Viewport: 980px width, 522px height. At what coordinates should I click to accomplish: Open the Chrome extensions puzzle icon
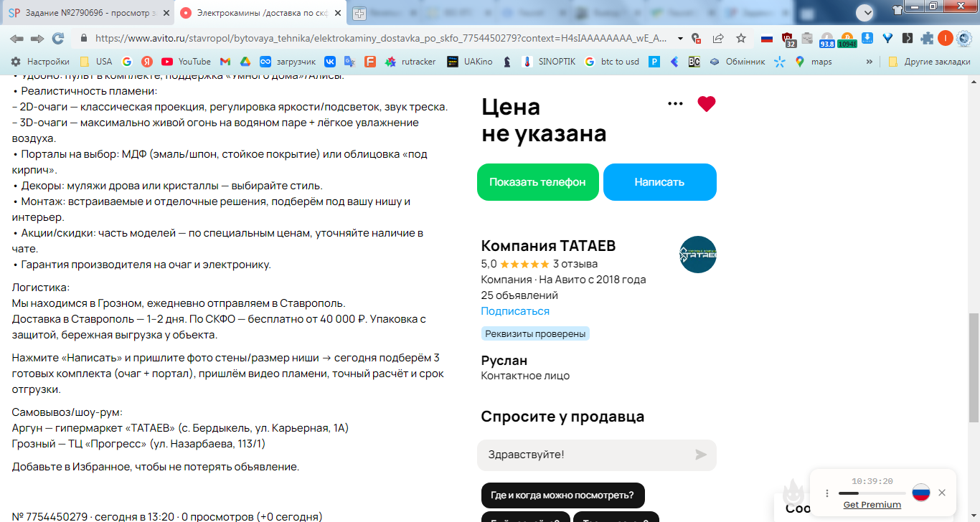tap(928, 38)
